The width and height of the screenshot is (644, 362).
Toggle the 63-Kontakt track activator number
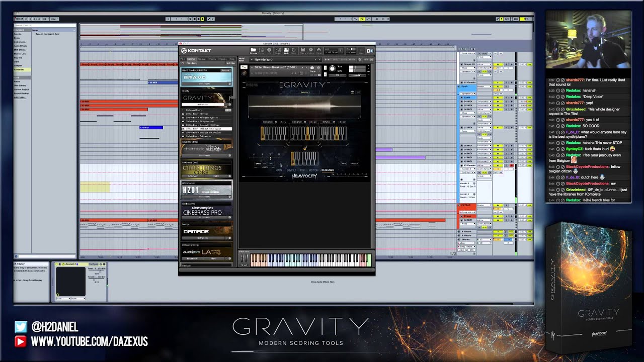tap(498, 165)
